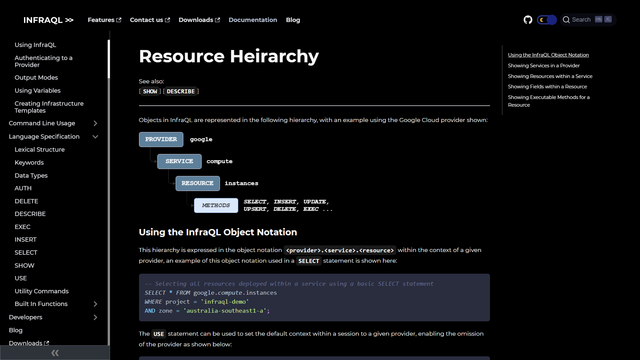Toggle dark mode switch

[x=547, y=20]
